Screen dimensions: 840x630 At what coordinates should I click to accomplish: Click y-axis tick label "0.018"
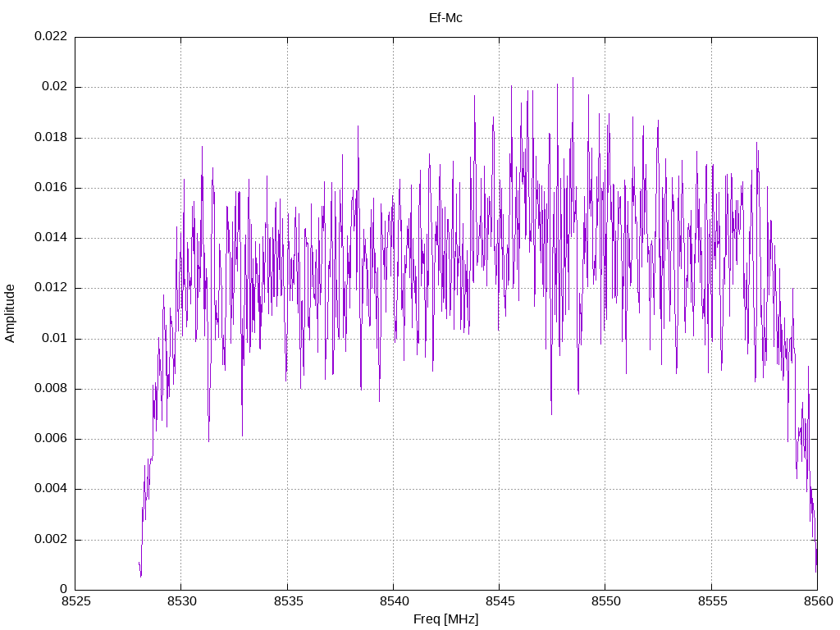[51, 137]
